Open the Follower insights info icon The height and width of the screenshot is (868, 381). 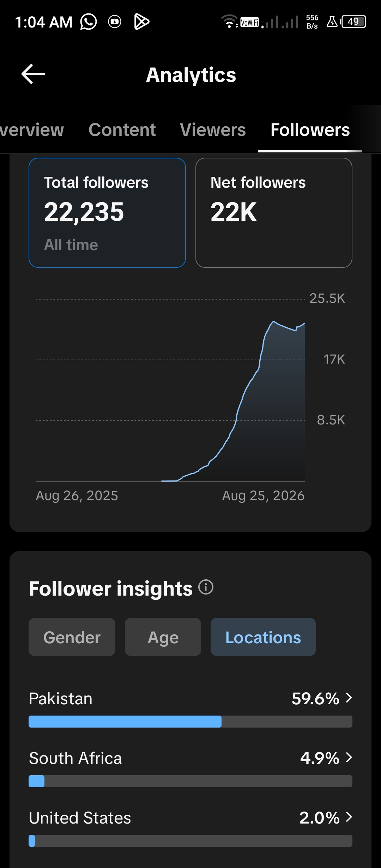[206, 587]
